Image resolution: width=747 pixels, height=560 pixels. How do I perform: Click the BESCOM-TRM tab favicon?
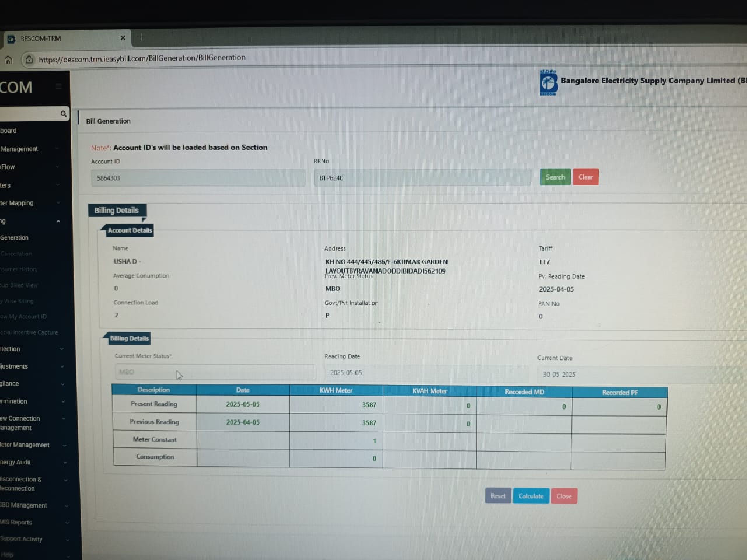click(x=11, y=39)
